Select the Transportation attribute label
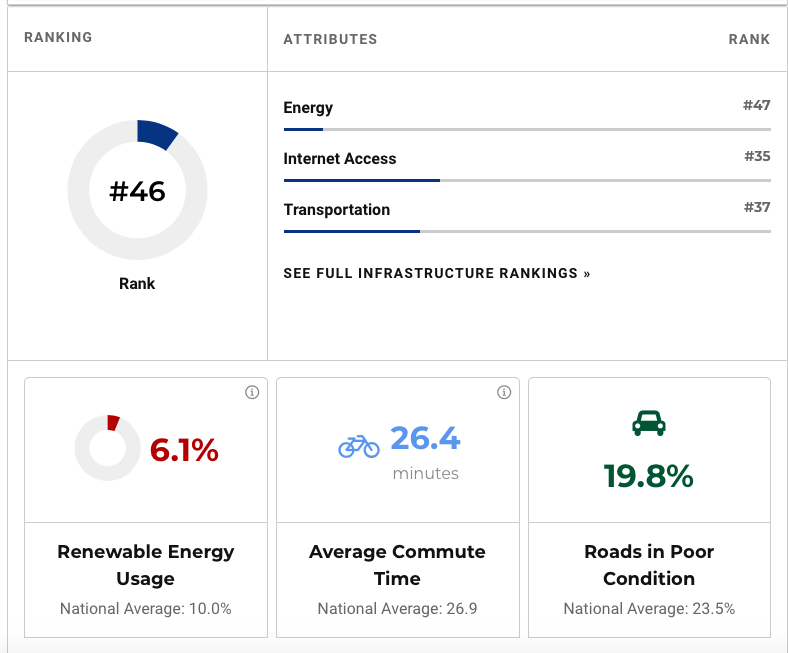This screenshot has height=653, width=788. (x=337, y=210)
